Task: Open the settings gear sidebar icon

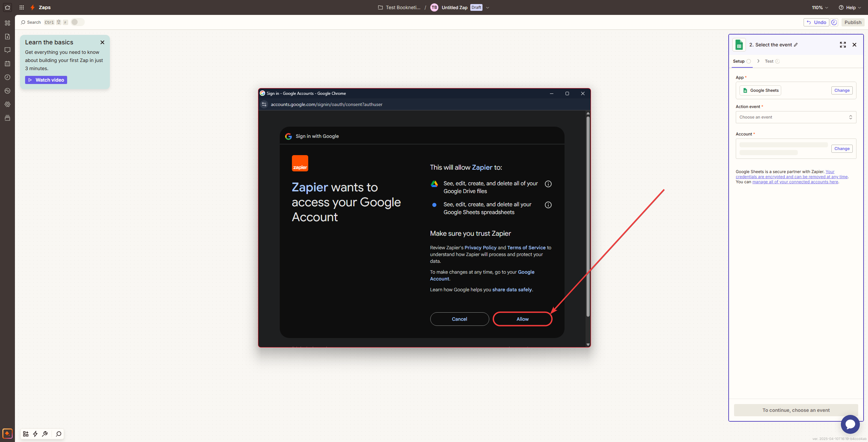Action: pyautogui.click(x=7, y=104)
